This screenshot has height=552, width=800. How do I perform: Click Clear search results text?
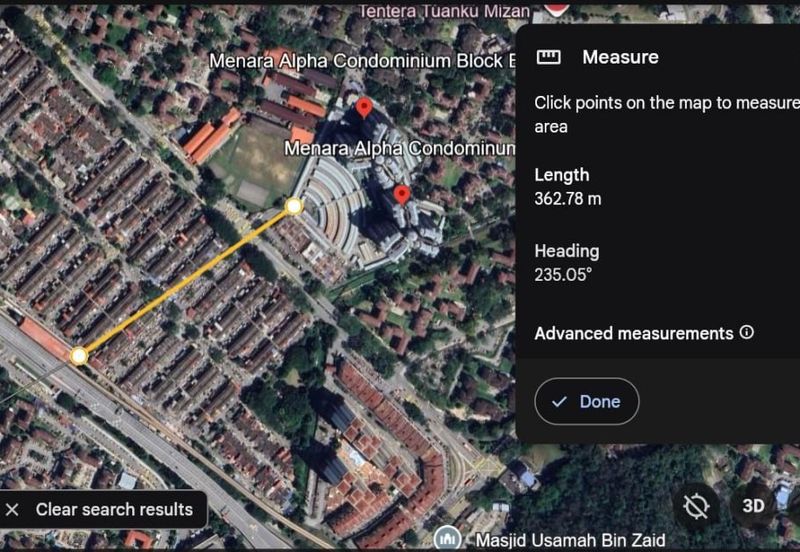click(x=114, y=509)
